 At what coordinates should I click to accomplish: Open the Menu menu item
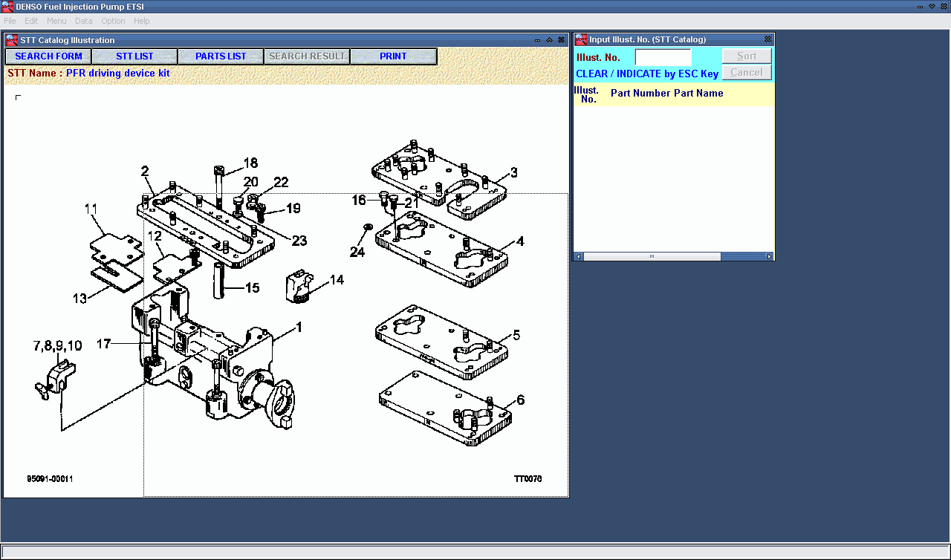coord(56,21)
